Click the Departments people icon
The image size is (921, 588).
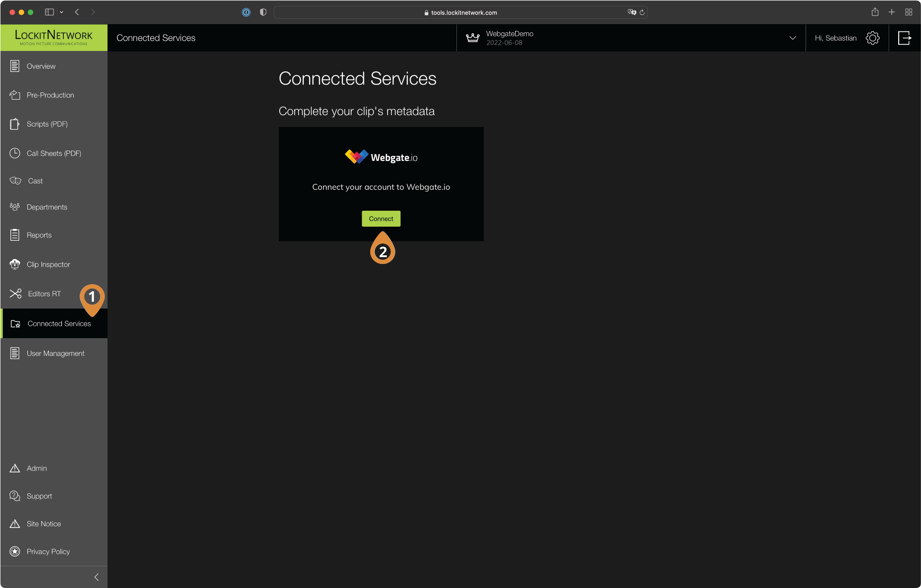click(x=15, y=207)
